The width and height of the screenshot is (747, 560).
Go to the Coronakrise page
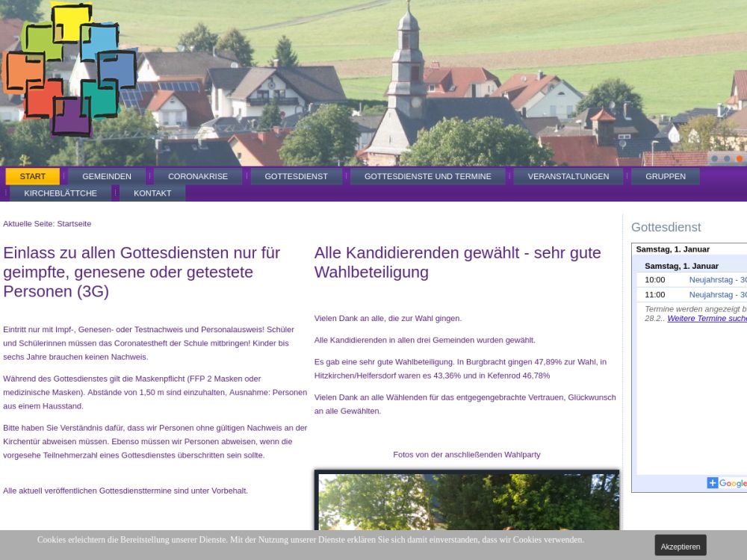[x=198, y=176]
